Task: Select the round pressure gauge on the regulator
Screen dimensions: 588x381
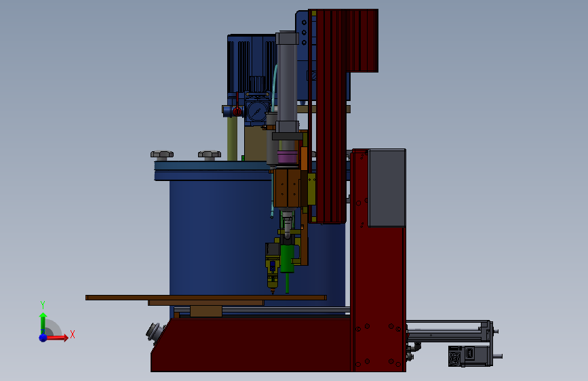Action: (257, 111)
